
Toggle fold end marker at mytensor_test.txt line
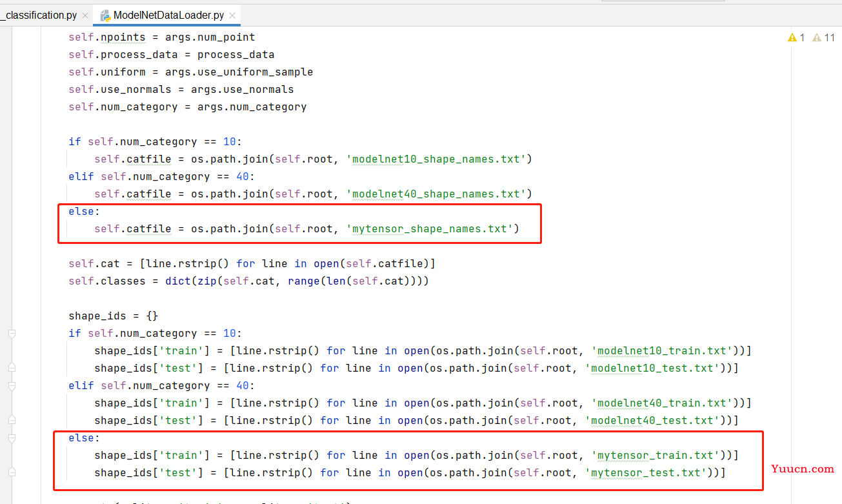coord(12,472)
